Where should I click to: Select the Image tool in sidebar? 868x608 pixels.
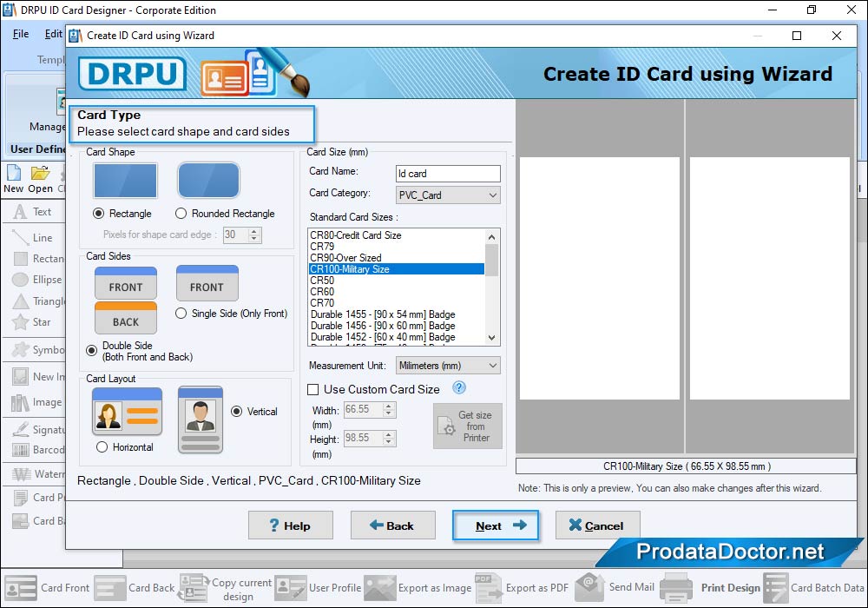point(36,402)
